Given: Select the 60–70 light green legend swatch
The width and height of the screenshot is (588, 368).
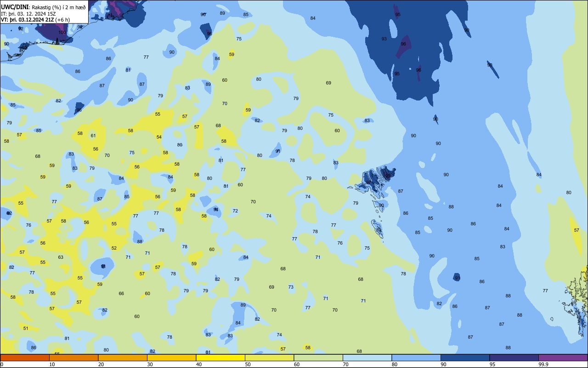Looking at the screenshot, I should pos(318,357).
